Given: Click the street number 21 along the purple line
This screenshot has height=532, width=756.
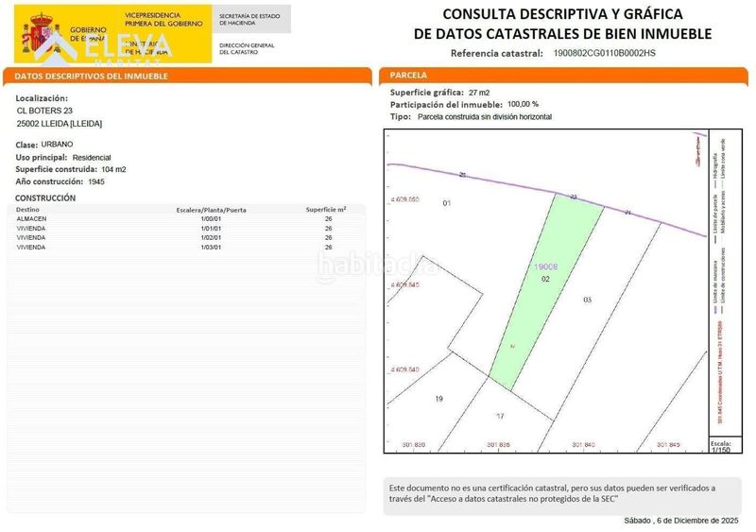Looking at the screenshot, I should (x=627, y=212).
